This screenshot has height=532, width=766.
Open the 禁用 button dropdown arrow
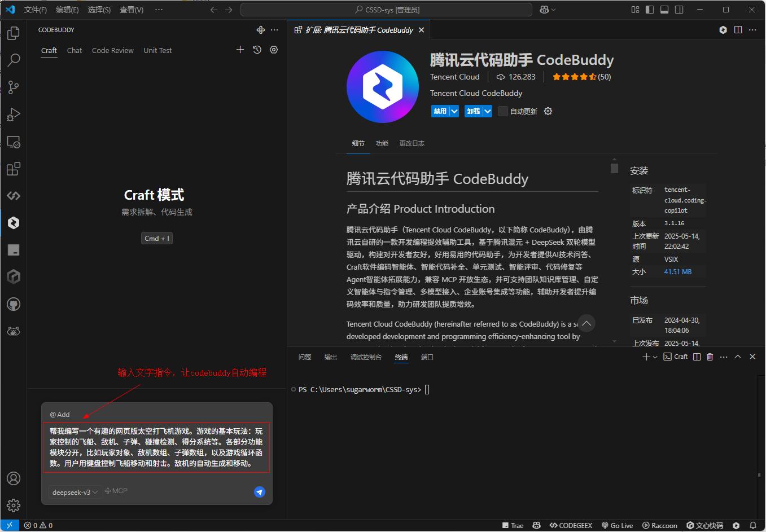coord(453,111)
